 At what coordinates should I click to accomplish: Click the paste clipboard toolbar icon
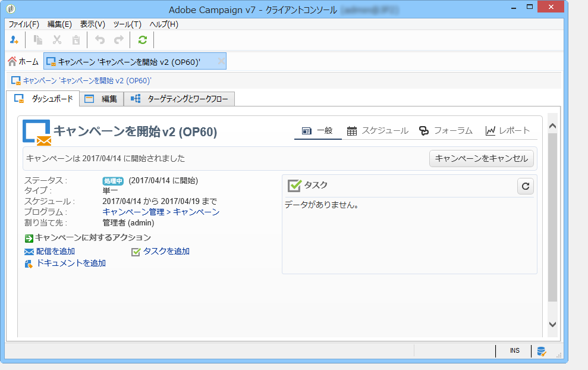tap(76, 40)
